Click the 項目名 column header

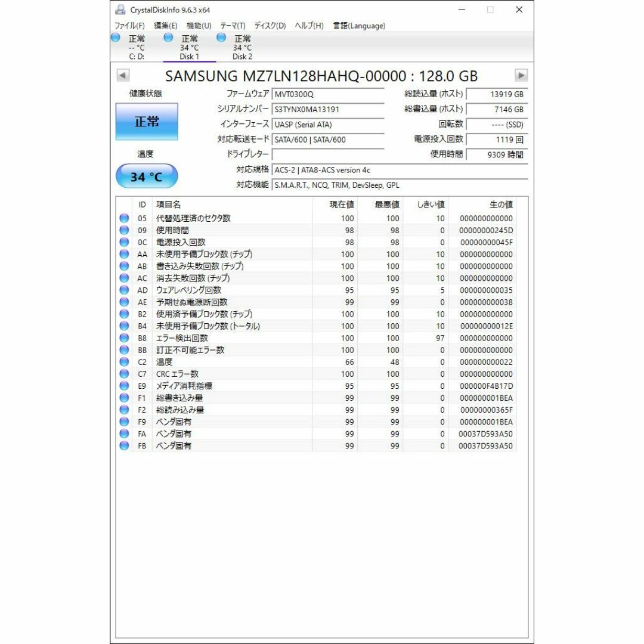click(x=232, y=204)
